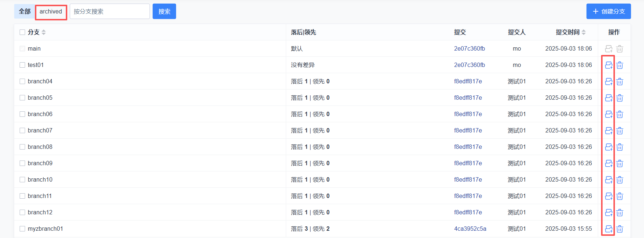The image size is (644, 238).
Task: Click the trash icon in branch05 row
Action: point(620,98)
